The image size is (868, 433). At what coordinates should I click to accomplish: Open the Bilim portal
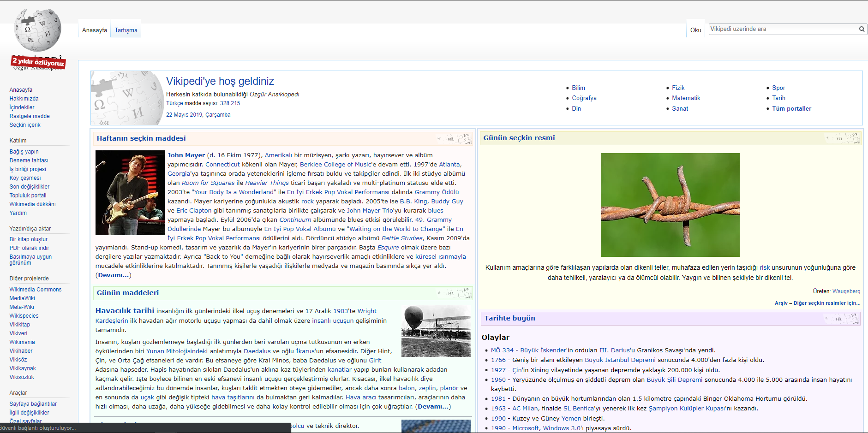coord(578,88)
